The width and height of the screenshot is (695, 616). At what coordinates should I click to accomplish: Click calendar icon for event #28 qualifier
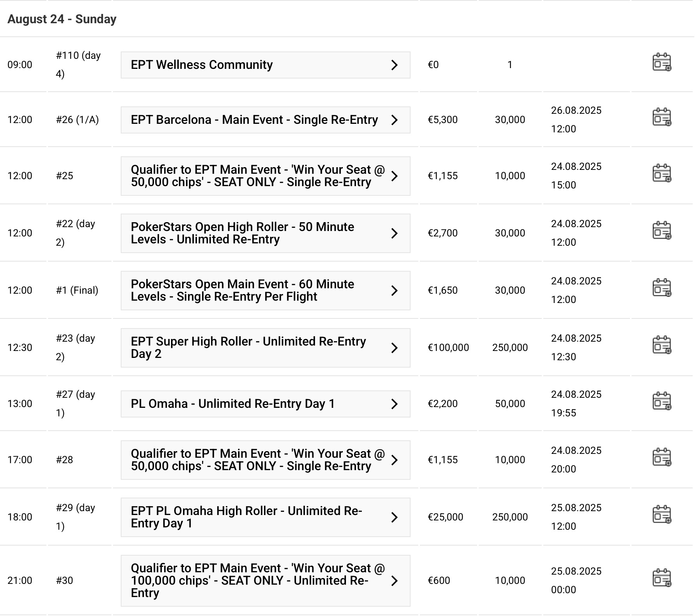pos(662,457)
